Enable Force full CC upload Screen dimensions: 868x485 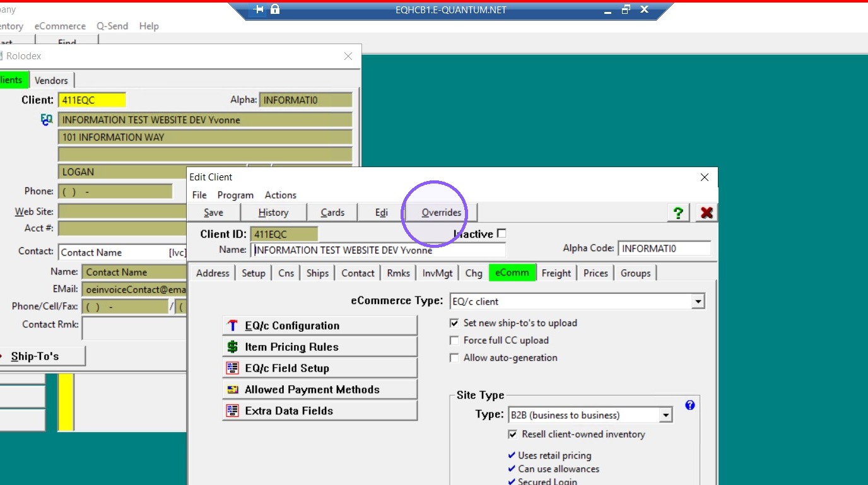[454, 341]
